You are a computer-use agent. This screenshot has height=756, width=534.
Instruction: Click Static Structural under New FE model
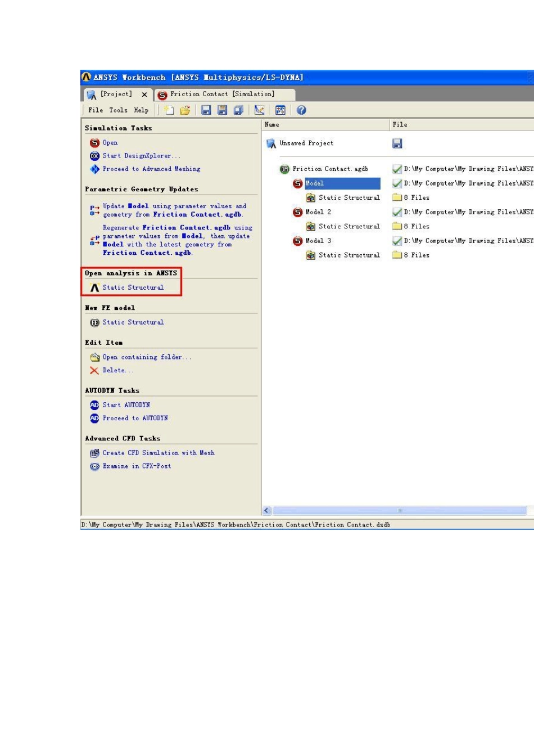[x=133, y=322]
